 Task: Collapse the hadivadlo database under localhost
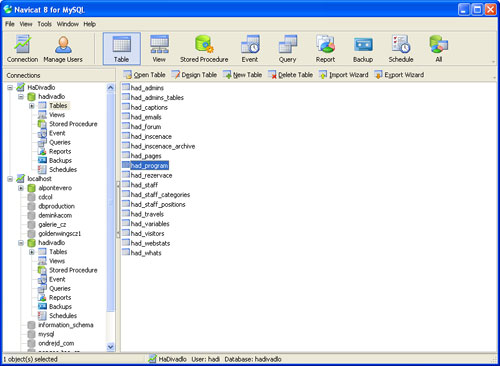[21, 243]
